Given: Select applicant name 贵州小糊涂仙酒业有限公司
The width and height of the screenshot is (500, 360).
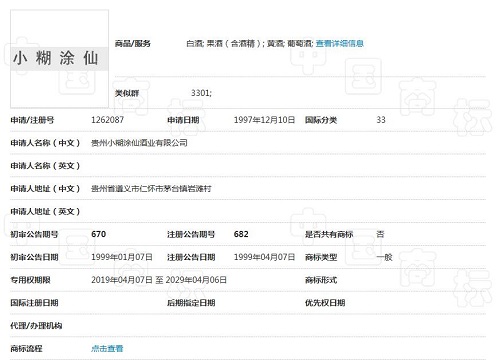Looking at the screenshot, I should pyautogui.click(x=139, y=143).
